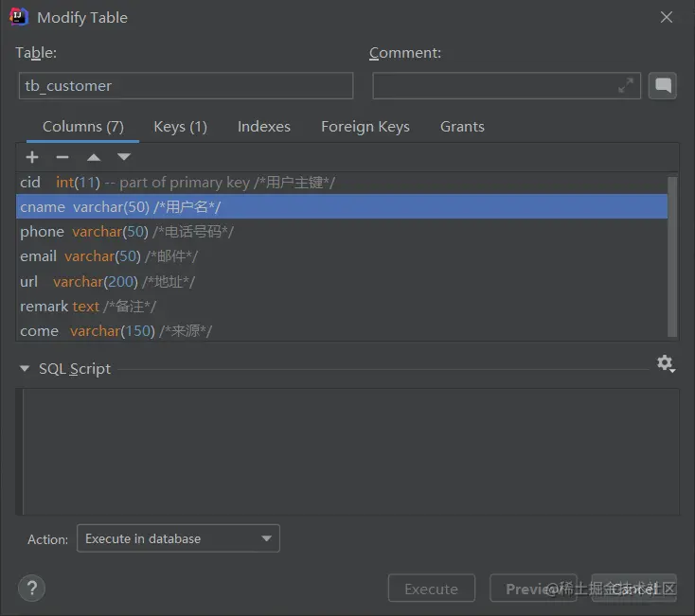Click the columns list vertical scrollbar

click(672, 255)
